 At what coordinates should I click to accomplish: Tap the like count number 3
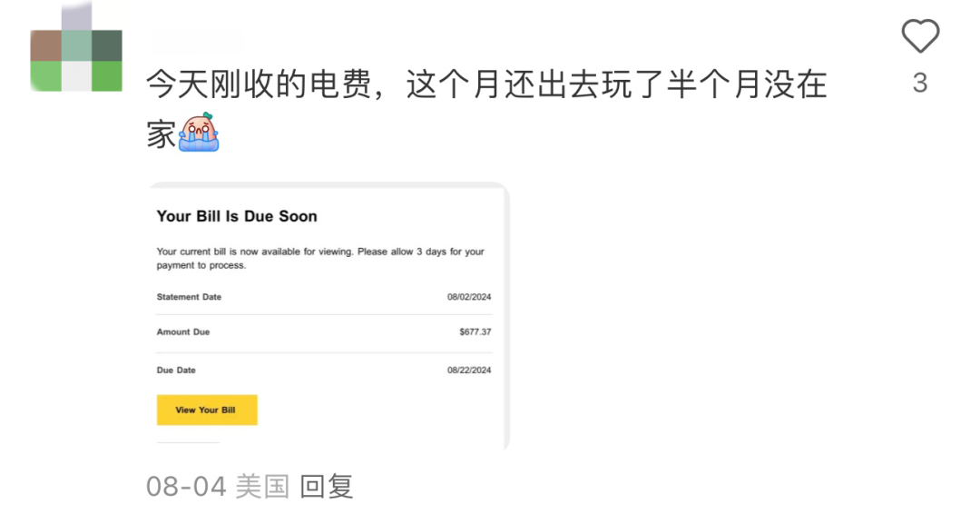click(920, 84)
